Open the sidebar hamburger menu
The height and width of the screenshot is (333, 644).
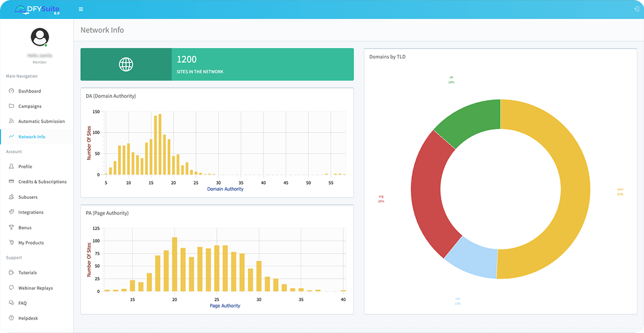81,9
